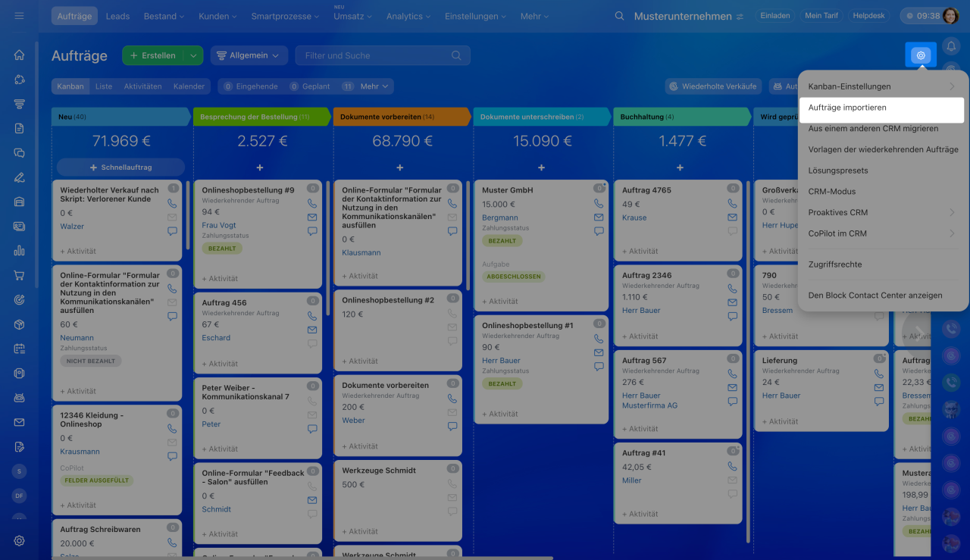
Task: Open the bar chart icon in the sidebar
Action: pos(19,251)
